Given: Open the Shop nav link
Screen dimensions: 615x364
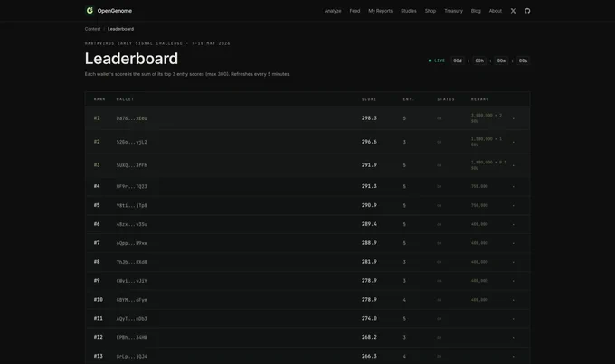Looking at the screenshot, I should 430,11.
